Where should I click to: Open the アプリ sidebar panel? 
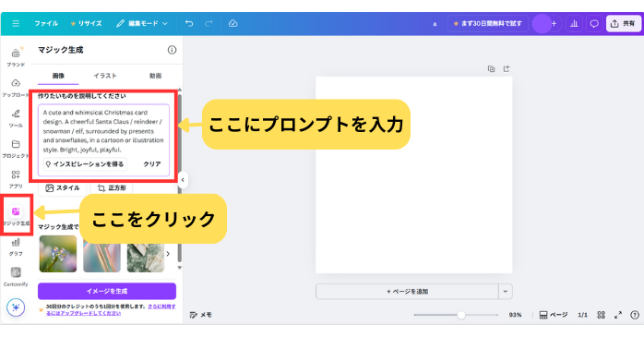pyautogui.click(x=16, y=179)
